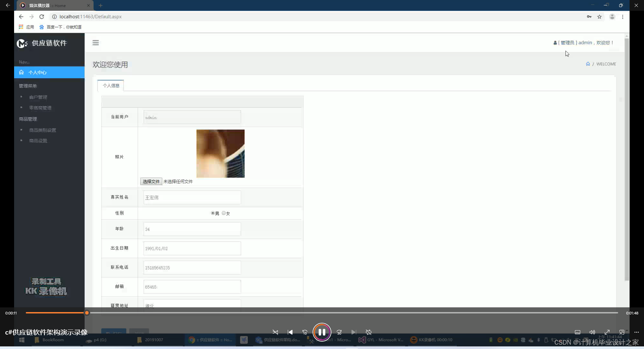This screenshot has width=644, height=349.
Task: Toggle repeat mode
Action: point(369,332)
